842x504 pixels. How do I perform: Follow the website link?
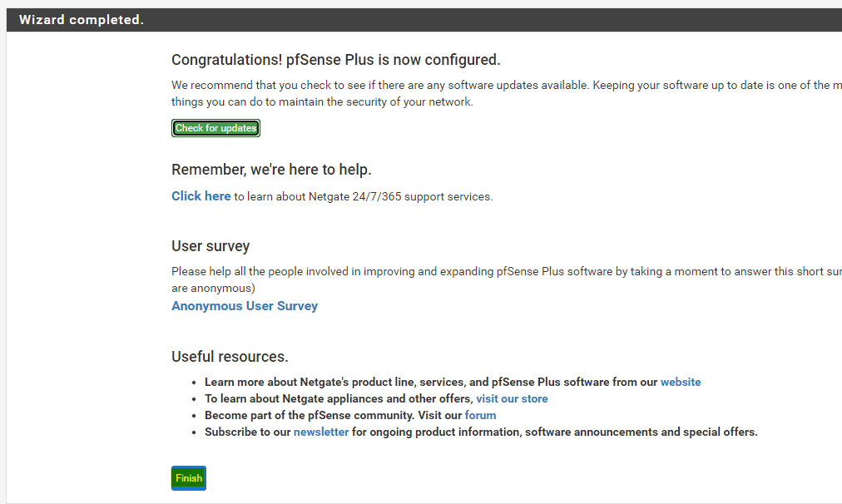click(681, 383)
